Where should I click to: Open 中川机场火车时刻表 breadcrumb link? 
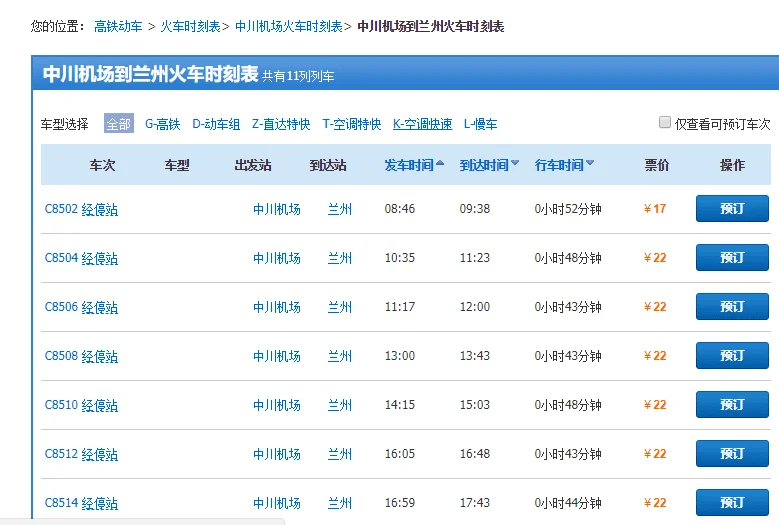[288, 26]
